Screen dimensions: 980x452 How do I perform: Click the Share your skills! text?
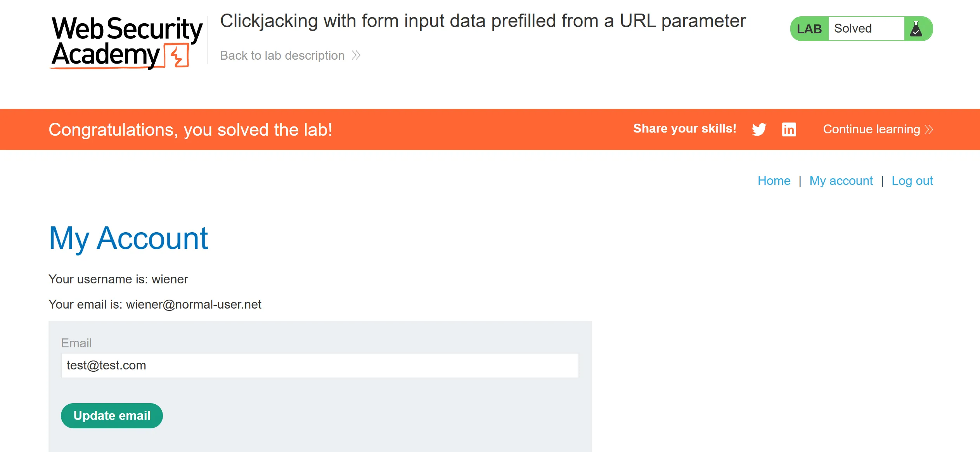(x=684, y=128)
